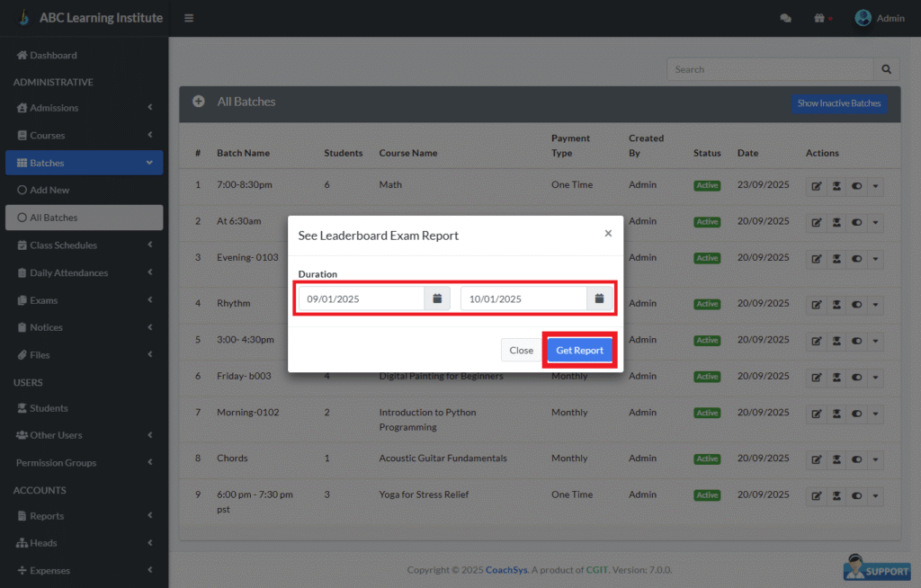Viewport: 921px width, 588px height.
Task: Toggle status of Morning-0102 batch
Action: [x=856, y=414]
